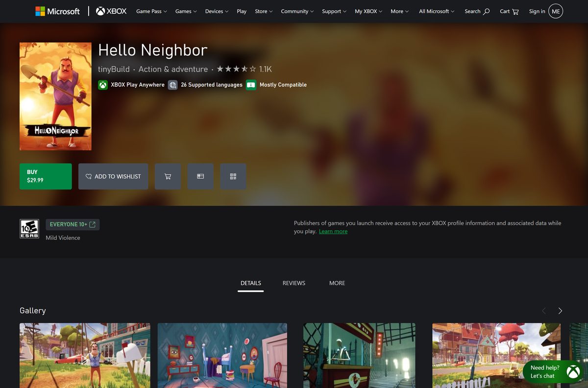This screenshot has height=388, width=588.
Task: Expand the Support menu
Action: (x=334, y=11)
